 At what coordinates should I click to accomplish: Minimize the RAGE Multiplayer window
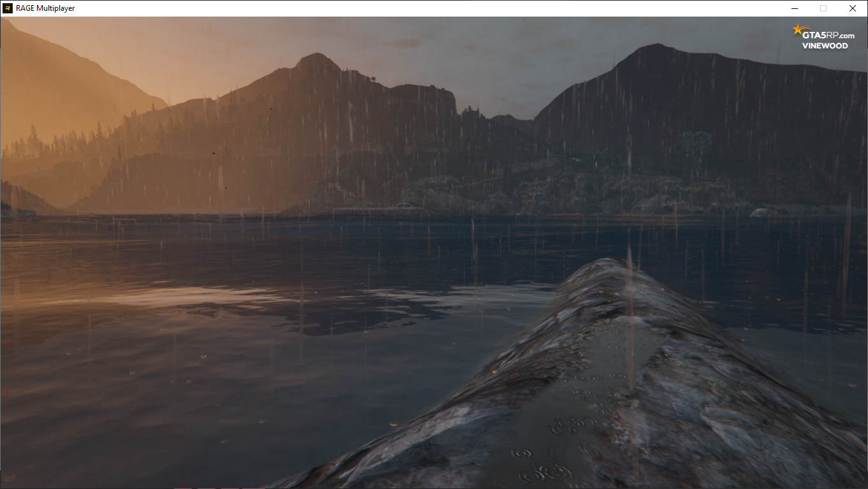point(795,8)
